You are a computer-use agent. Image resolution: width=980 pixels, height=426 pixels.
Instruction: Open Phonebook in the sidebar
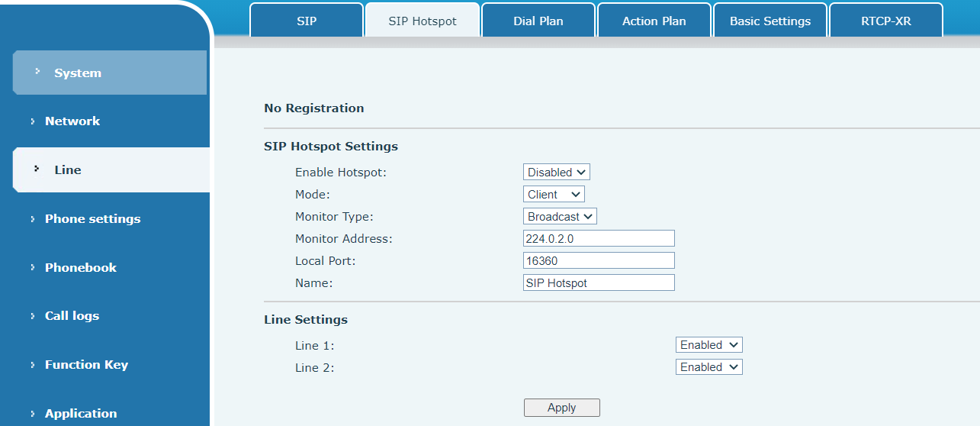tap(81, 267)
